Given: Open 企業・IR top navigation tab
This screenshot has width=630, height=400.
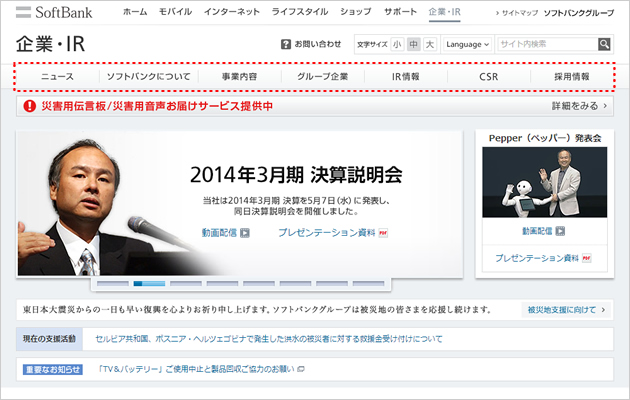Looking at the screenshot, I should (x=444, y=12).
